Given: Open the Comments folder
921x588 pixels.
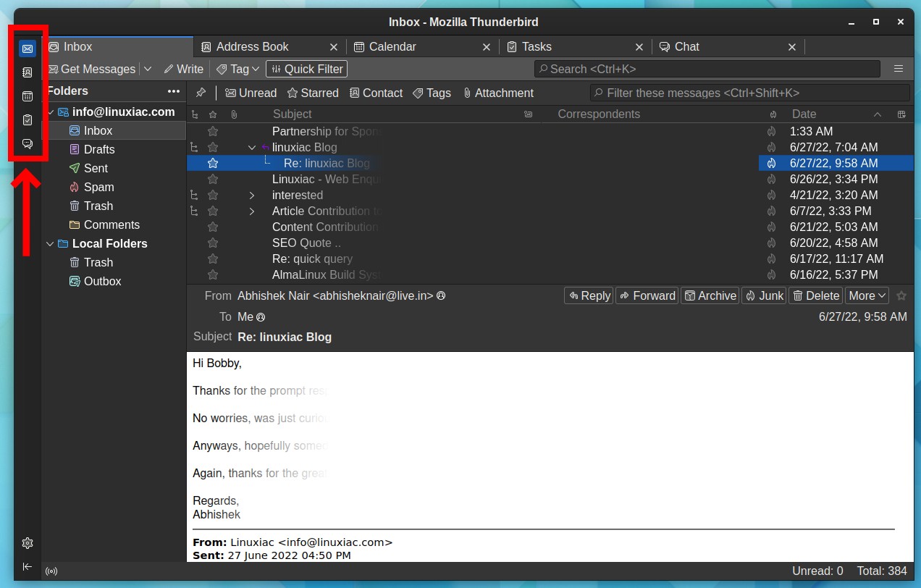Looking at the screenshot, I should point(114,224).
